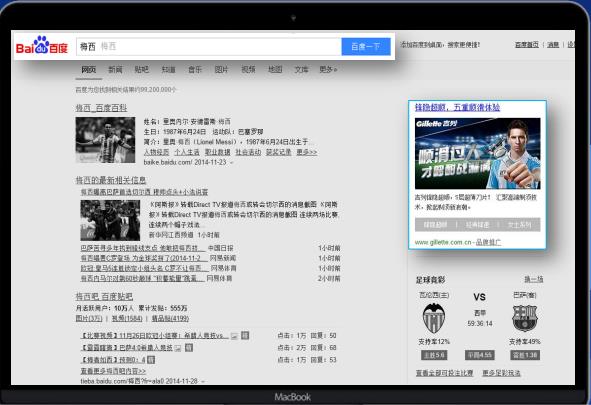Click the 精 badge on the post with 回复: 68

[189, 347]
